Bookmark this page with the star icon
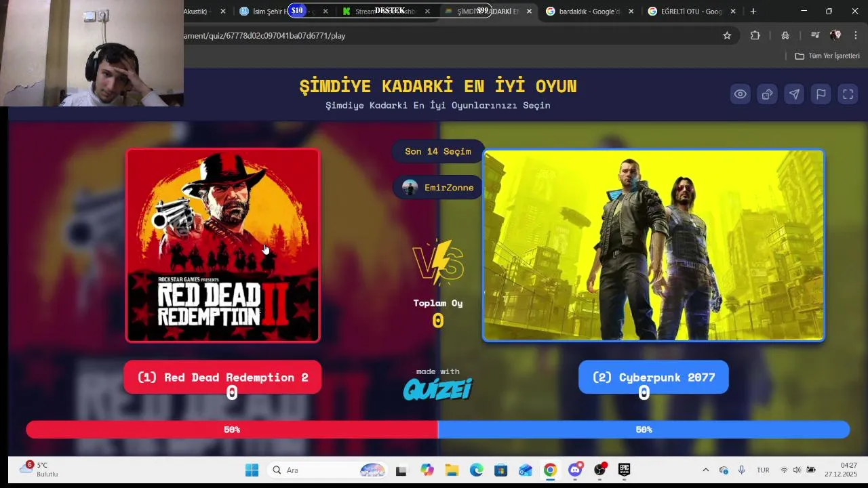 (727, 35)
